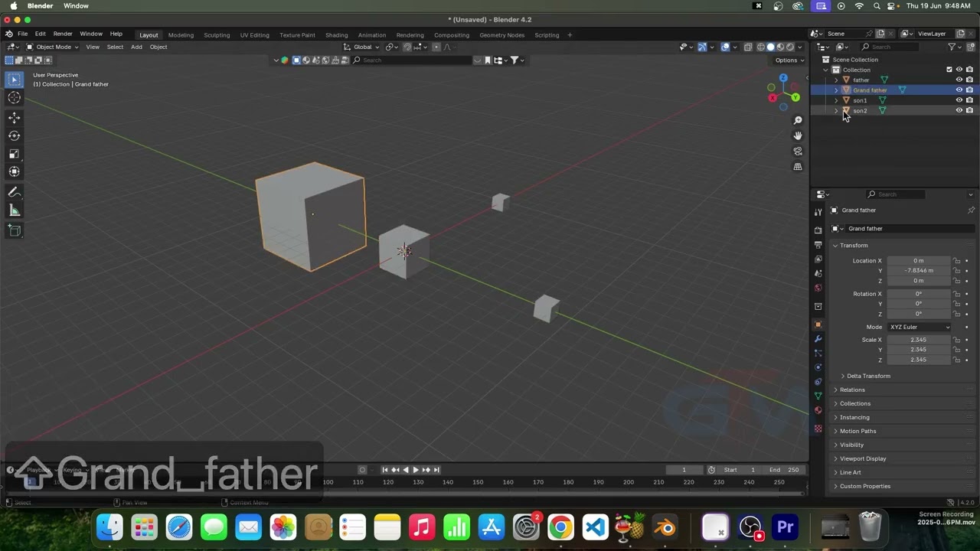Disable render for son2 camera icon

click(x=969, y=110)
